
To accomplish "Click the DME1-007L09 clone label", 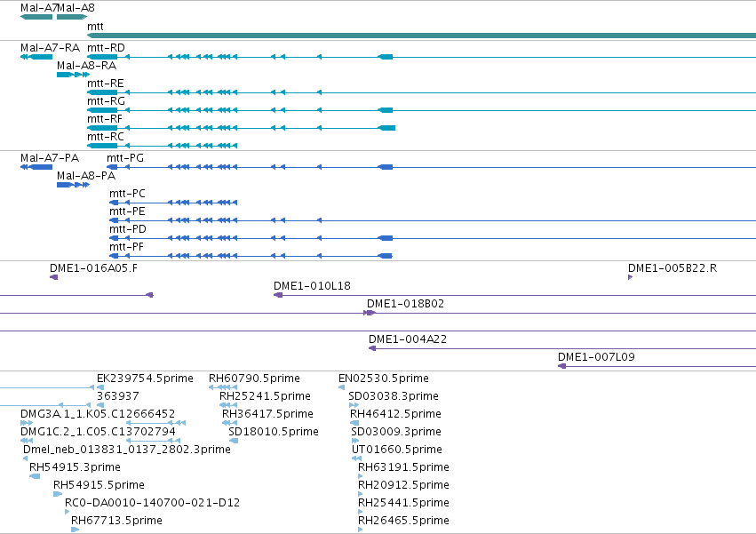I will pyautogui.click(x=596, y=358).
